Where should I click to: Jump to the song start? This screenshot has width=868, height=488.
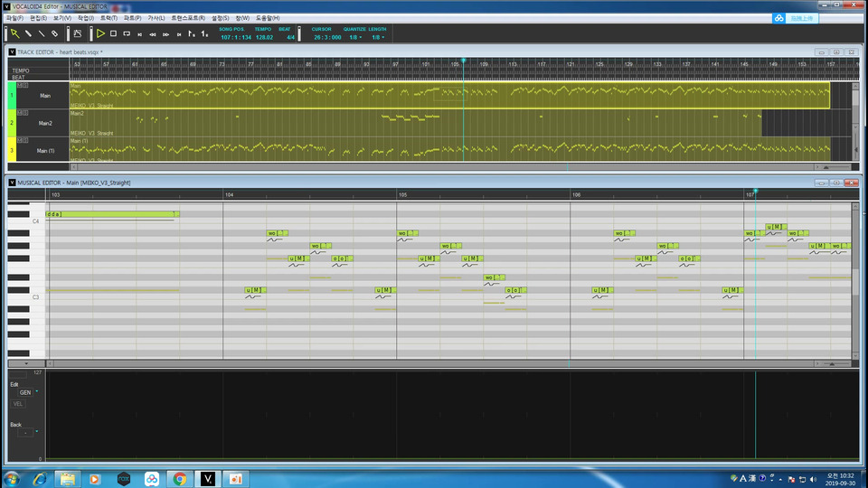[x=139, y=34]
